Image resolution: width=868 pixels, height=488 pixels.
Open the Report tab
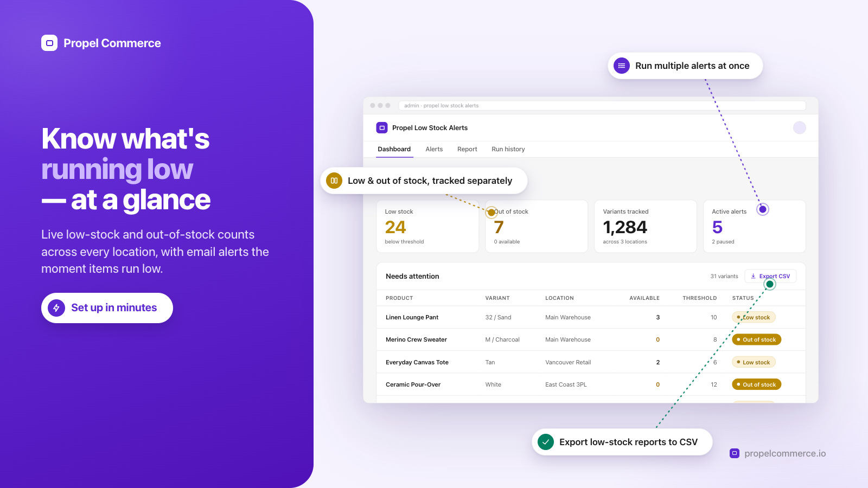tap(467, 149)
